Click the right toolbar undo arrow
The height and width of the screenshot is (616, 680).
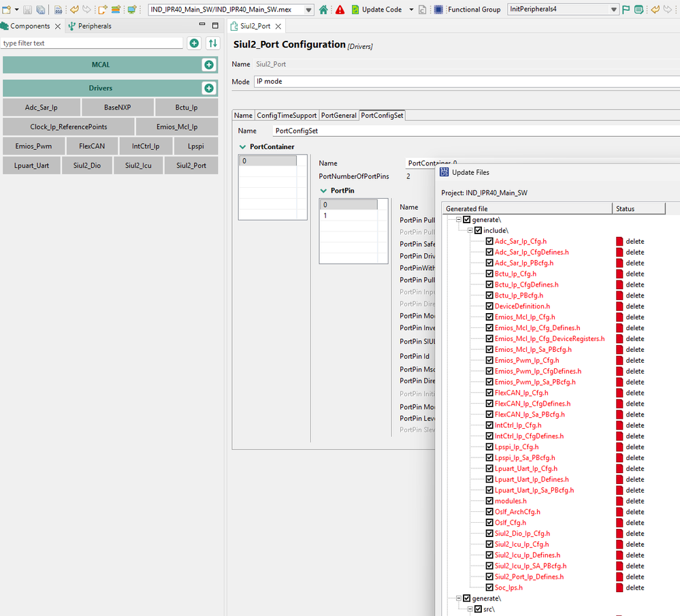[655, 9]
